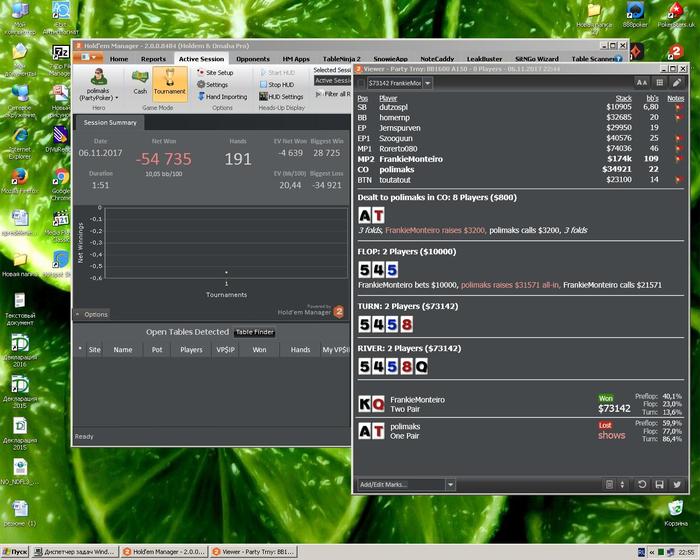The width and height of the screenshot is (700, 560).
Task: Expand hidden tray icons with the chevron
Action: click(652, 553)
